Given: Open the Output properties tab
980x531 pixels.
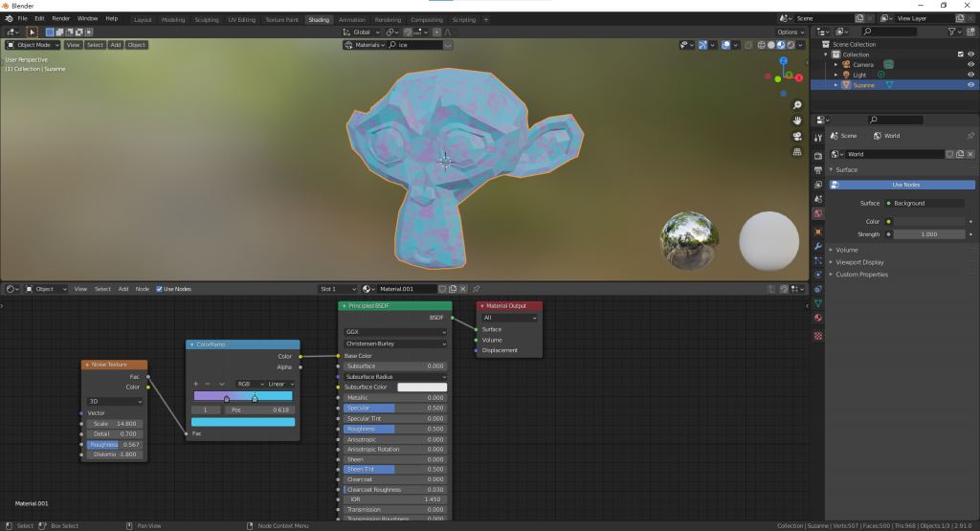Looking at the screenshot, I should point(818,170).
